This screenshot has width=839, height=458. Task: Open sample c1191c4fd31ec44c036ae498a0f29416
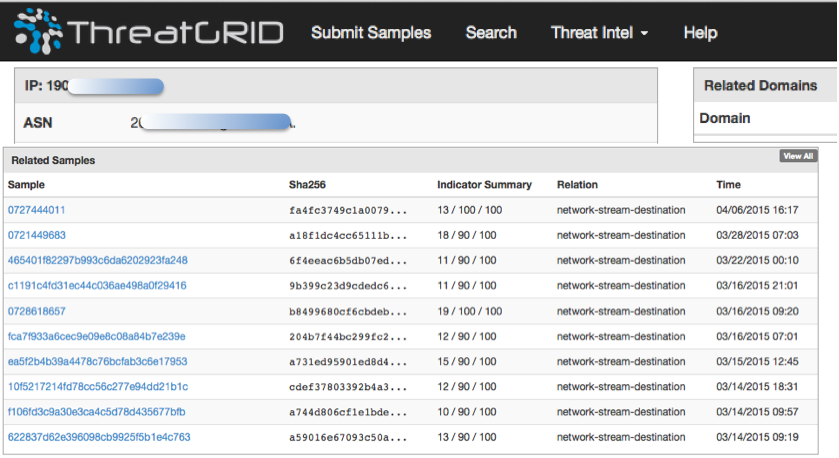click(x=97, y=286)
